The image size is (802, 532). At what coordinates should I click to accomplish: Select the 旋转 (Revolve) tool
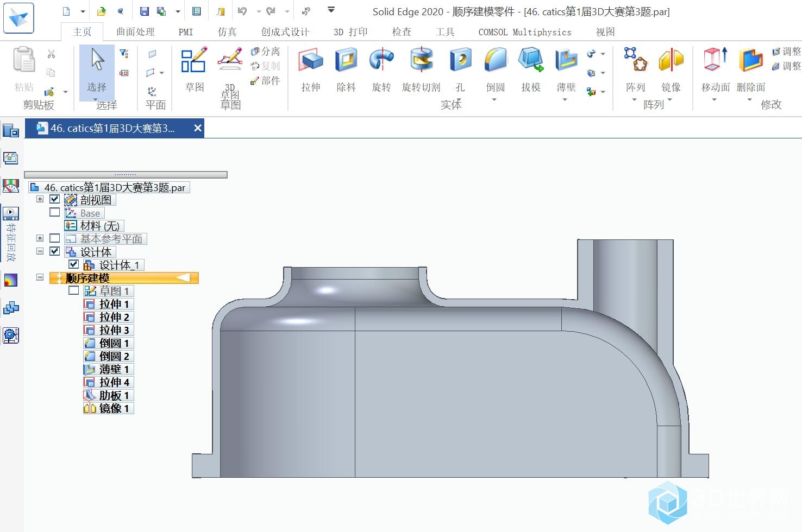[x=381, y=69]
